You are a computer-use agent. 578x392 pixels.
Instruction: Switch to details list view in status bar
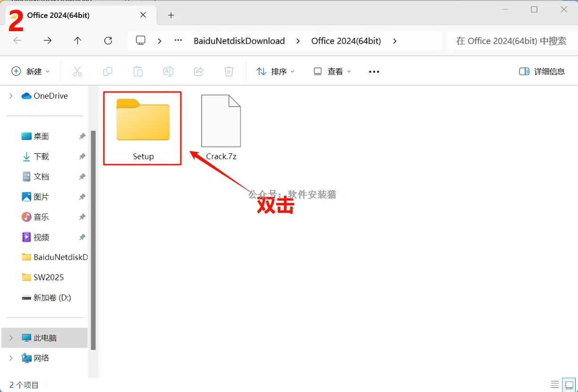[x=555, y=384]
